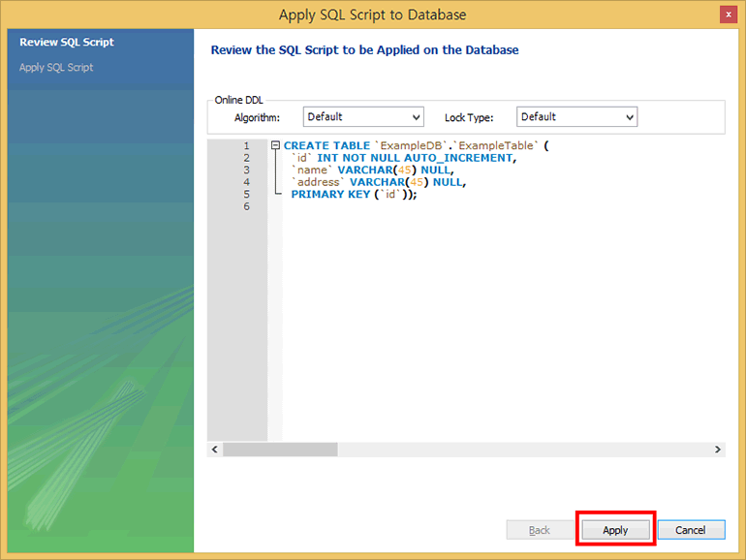
Task: Collapse the CREATE TABLE code fold marker
Action: point(276,145)
